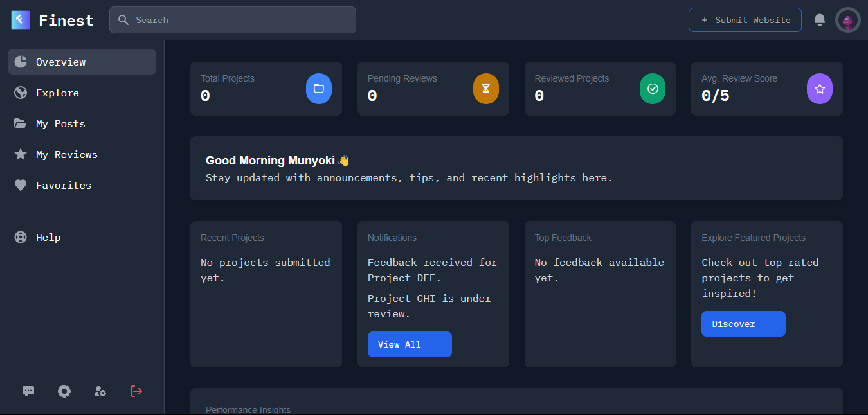
Task: Click the Help lifebuoy icon
Action: (21, 237)
